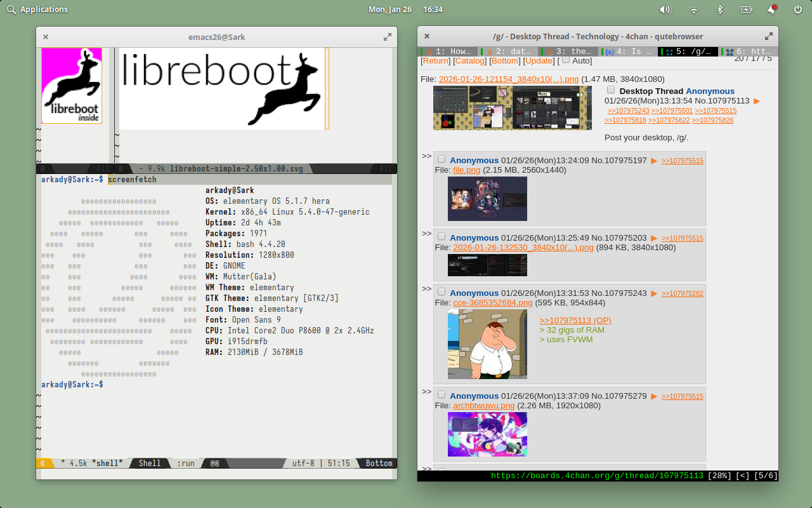Expand the dark thumbnail of post No.107975203
812x508 pixels.
(x=487, y=265)
